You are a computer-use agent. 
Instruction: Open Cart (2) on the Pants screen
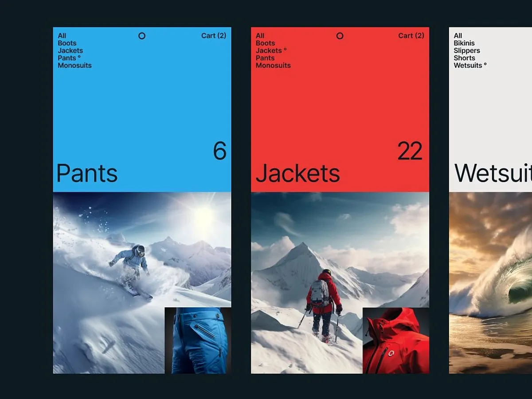[214, 35]
